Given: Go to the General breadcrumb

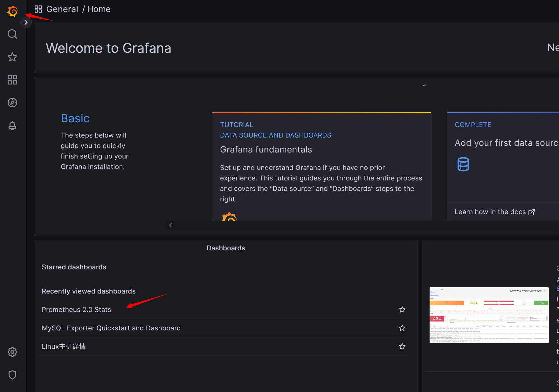Looking at the screenshot, I should (62, 9).
